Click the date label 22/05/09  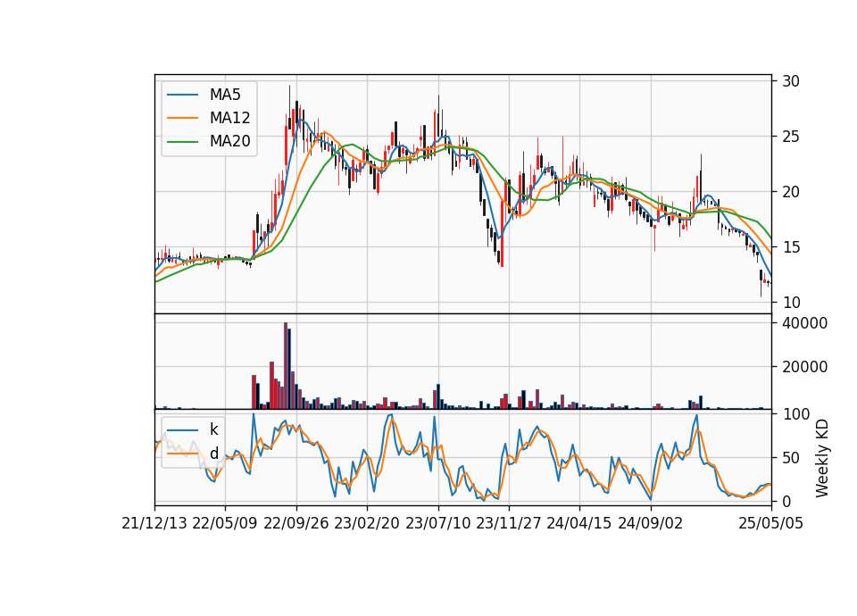tap(225, 524)
